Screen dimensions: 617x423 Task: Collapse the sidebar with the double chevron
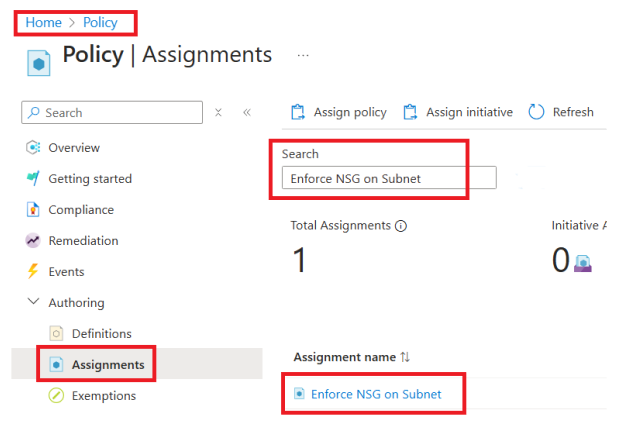pyautogui.click(x=247, y=113)
